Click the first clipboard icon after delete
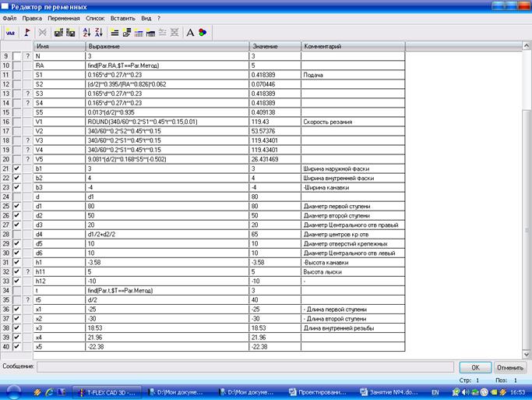532x400 pixels. (x=58, y=33)
